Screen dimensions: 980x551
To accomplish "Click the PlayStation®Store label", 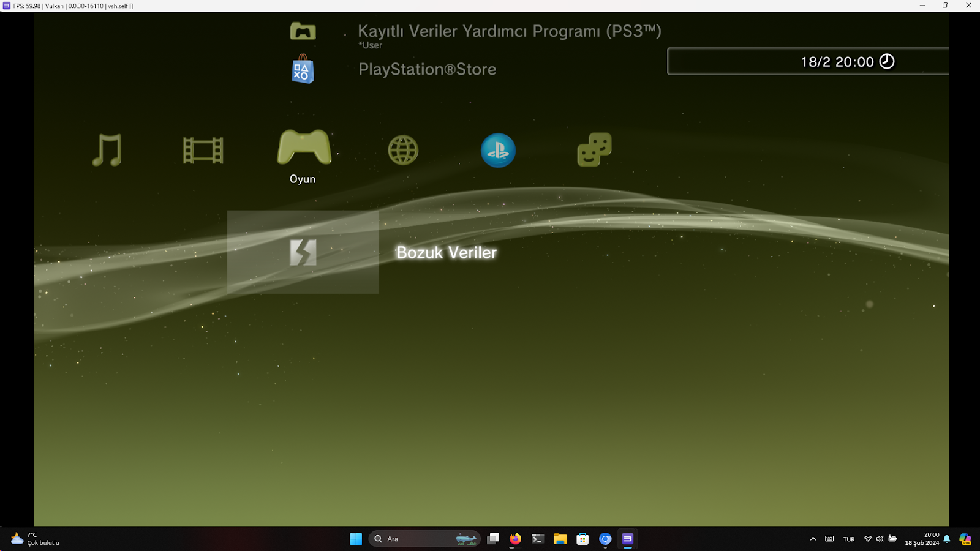I will coord(428,69).
